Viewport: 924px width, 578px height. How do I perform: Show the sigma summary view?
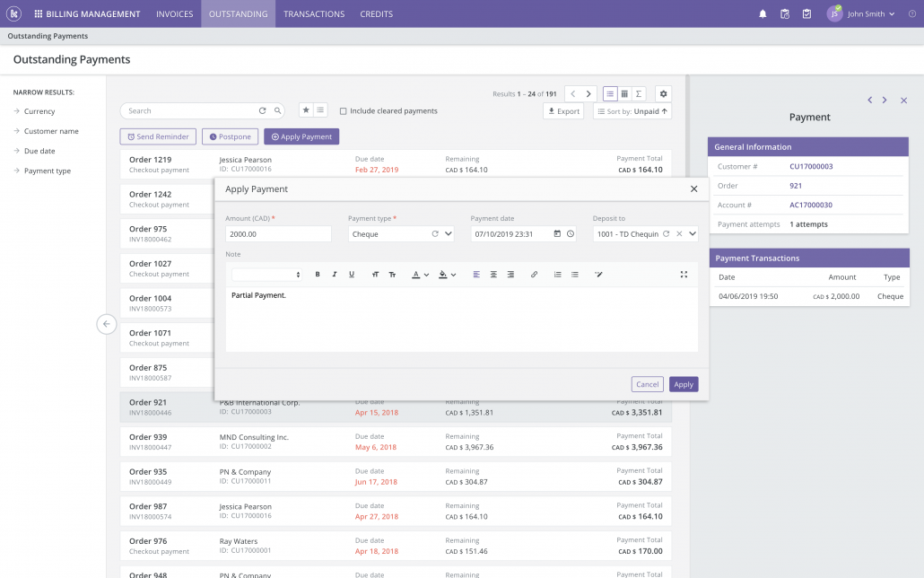point(639,93)
